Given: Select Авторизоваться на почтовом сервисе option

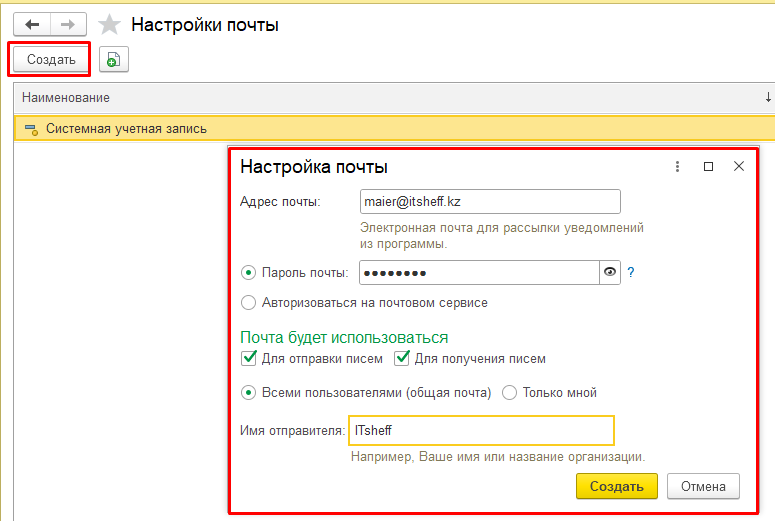Looking at the screenshot, I should coord(249,302).
